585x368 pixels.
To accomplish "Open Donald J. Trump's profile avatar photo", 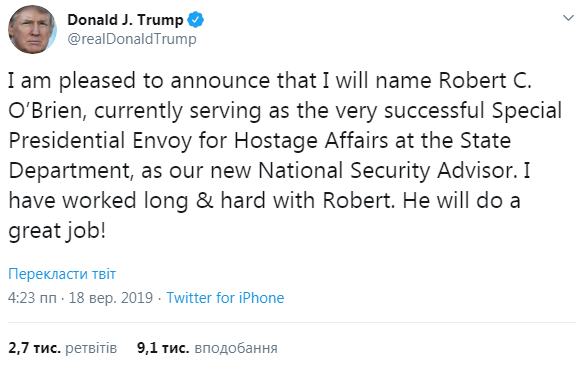I will tap(32, 29).
